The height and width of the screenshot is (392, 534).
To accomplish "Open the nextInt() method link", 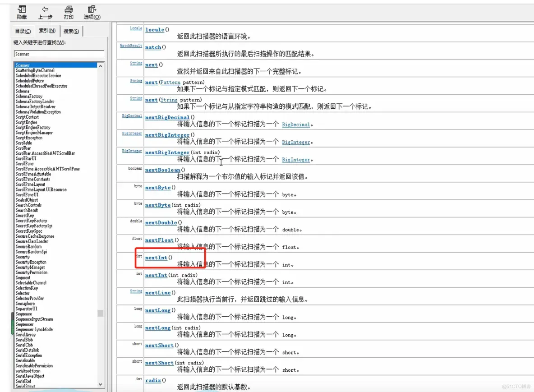I will (x=156, y=258).
